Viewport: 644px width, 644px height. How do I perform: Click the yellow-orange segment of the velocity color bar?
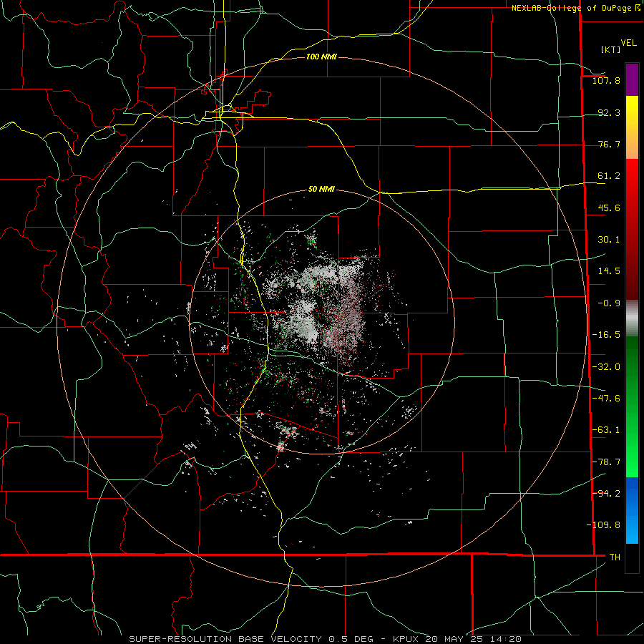tap(632, 127)
